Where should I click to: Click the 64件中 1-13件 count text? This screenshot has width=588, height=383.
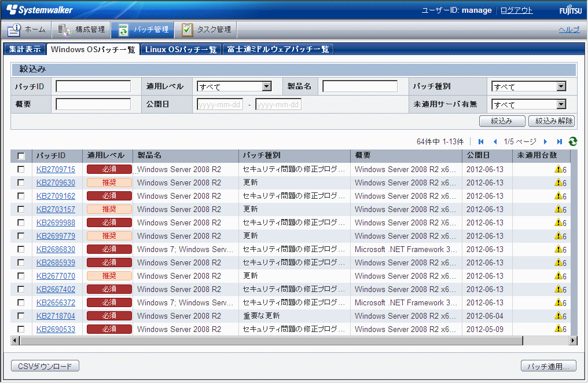point(440,141)
